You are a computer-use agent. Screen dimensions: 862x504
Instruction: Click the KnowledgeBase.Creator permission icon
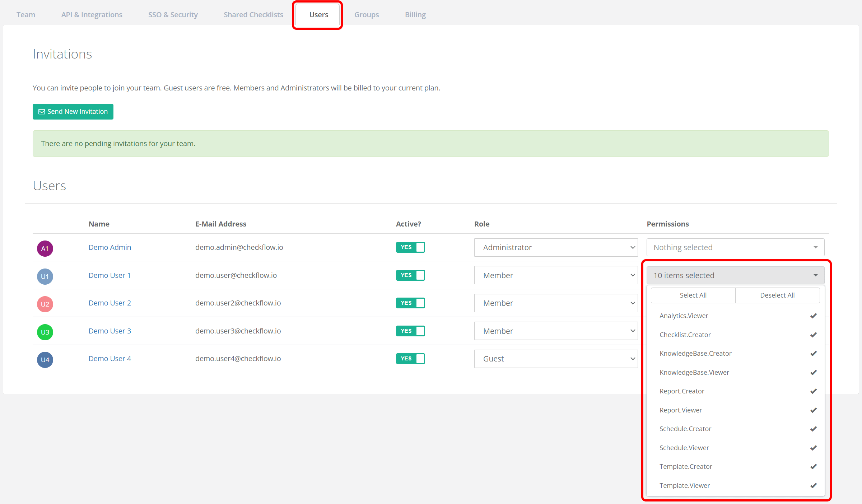(814, 353)
